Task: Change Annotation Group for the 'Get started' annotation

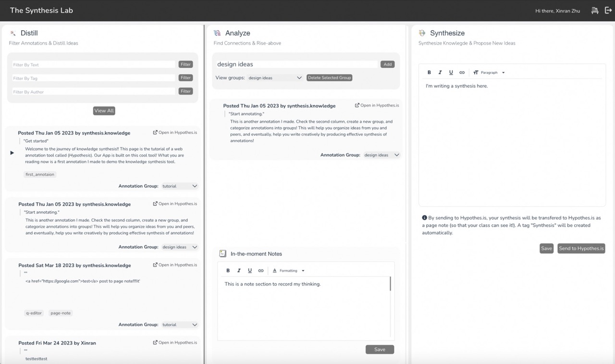Action: coord(179,186)
